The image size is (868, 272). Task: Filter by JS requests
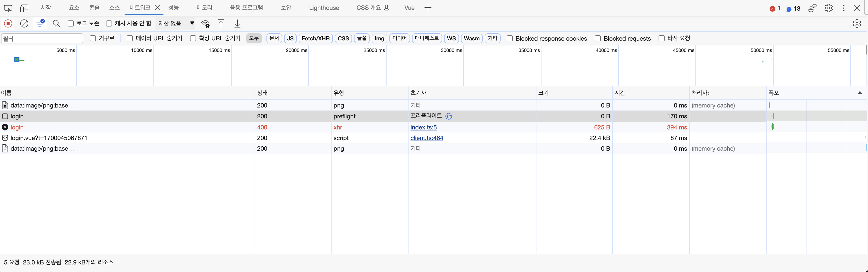[290, 38]
